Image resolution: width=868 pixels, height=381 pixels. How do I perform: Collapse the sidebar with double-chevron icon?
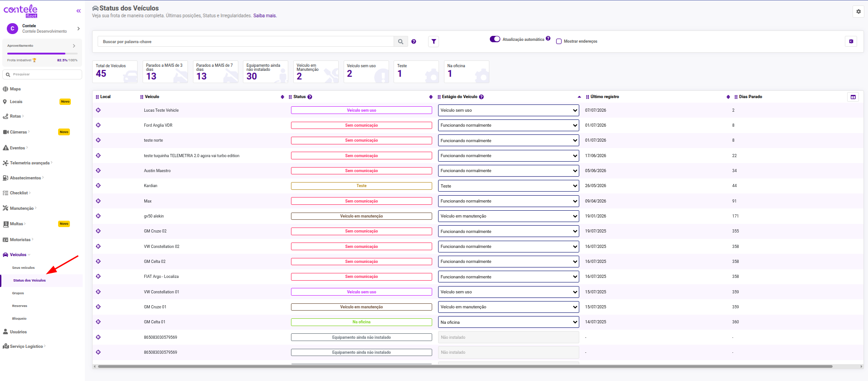click(x=79, y=11)
